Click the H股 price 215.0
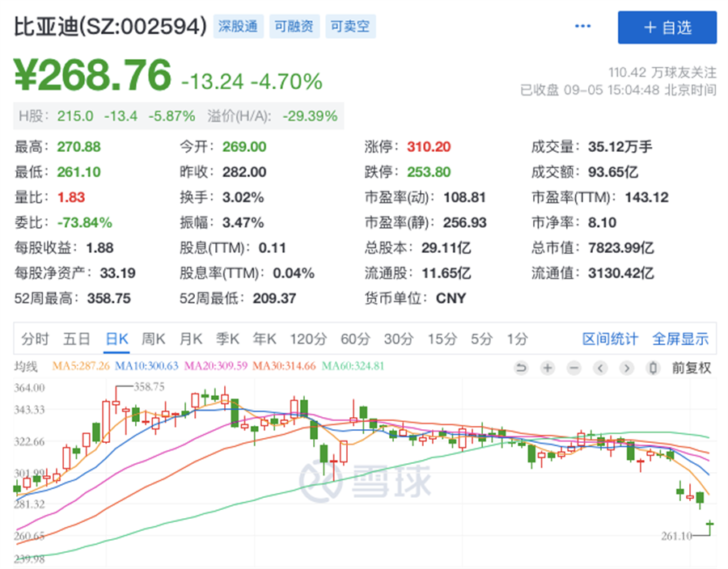The height and width of the screenshot is (569, 728). 75,116
